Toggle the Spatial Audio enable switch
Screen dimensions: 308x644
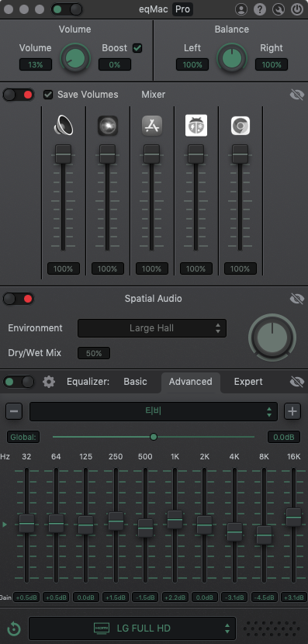(x=19, y=299)
